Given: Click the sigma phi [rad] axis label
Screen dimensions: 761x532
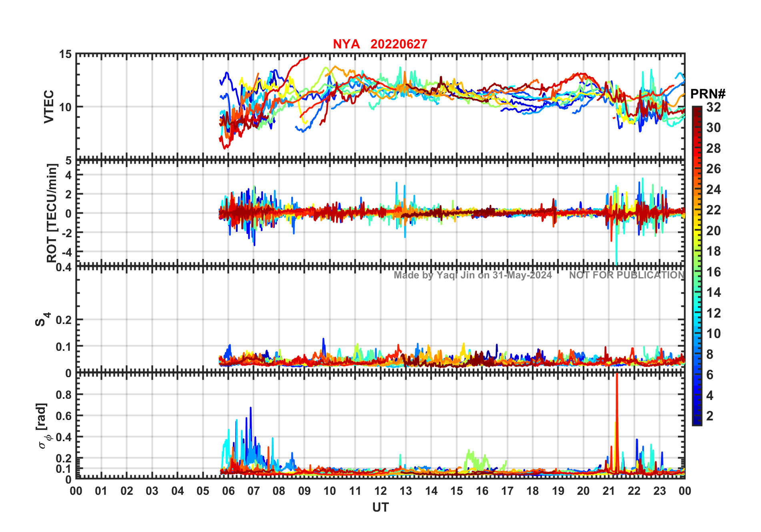Looking at the screenshot, I should (x=43, y=426).
